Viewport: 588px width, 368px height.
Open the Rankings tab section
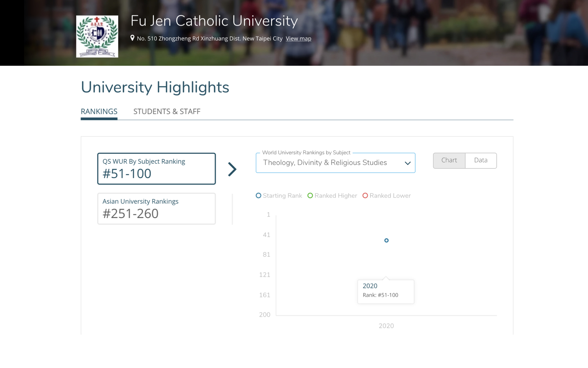[99, 111]
